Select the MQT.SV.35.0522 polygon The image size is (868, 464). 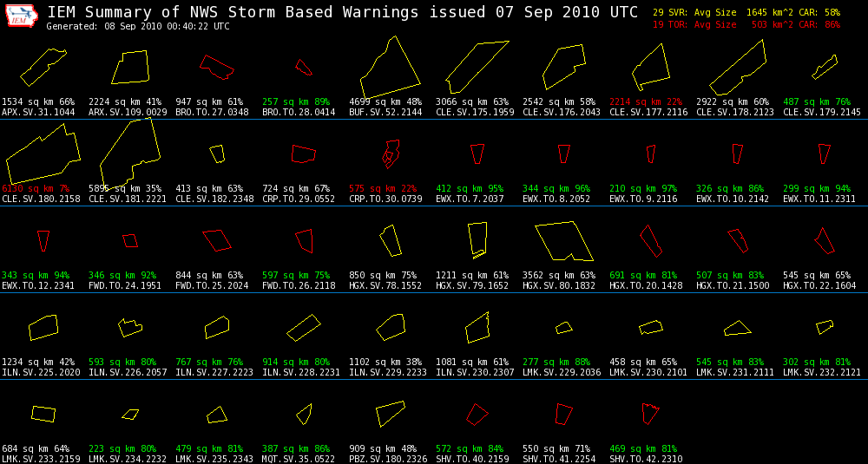(304, 414)
